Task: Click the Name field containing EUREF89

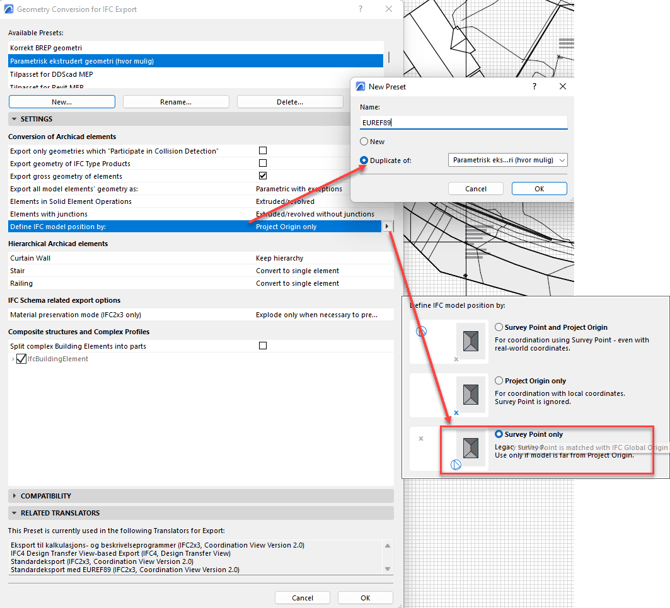Action: (x=463, y=122)
